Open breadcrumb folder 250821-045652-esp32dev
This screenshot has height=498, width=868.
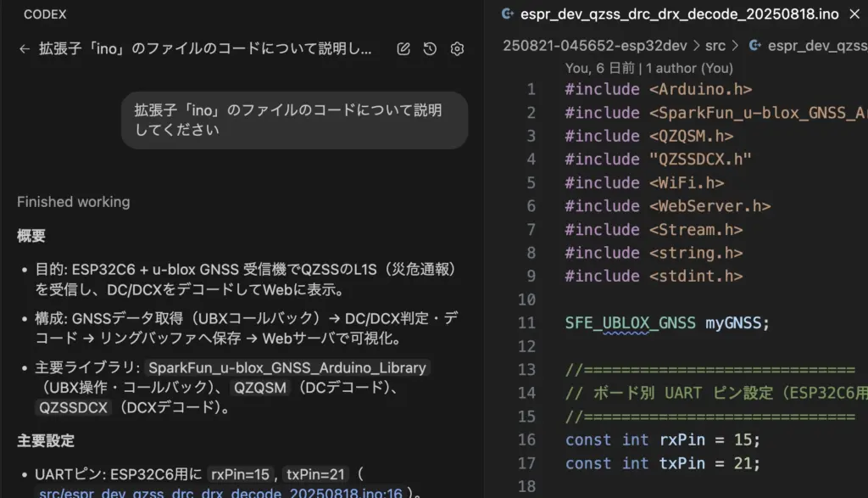pos(594,46)
